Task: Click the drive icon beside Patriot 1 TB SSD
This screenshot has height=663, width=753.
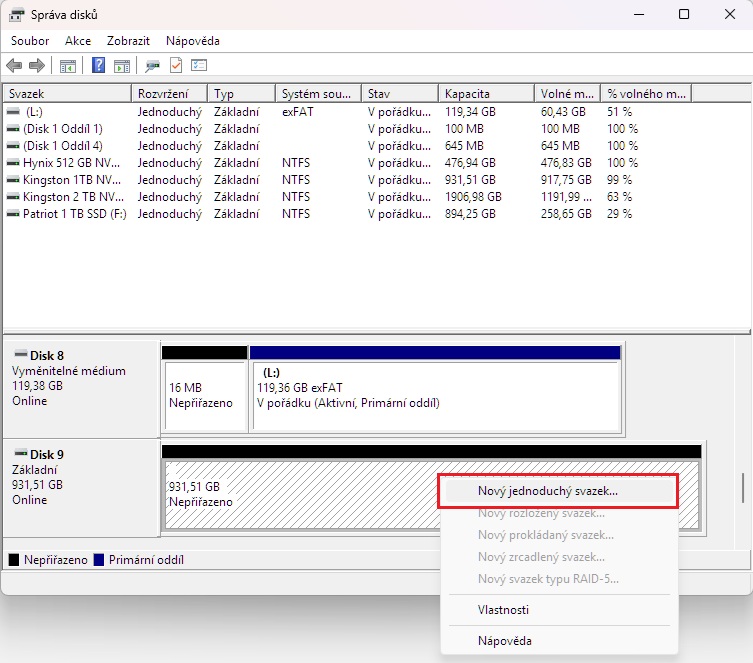Action: [x=13, y=214]
